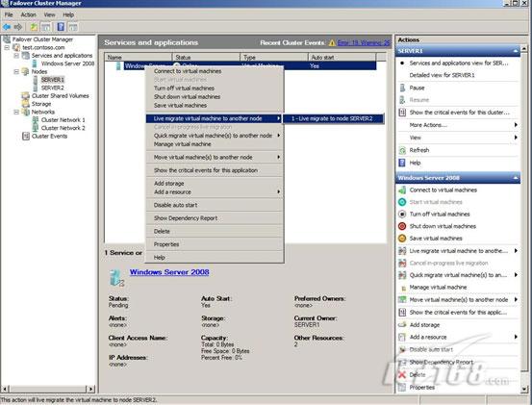Open the File menu

pos(9,15)
